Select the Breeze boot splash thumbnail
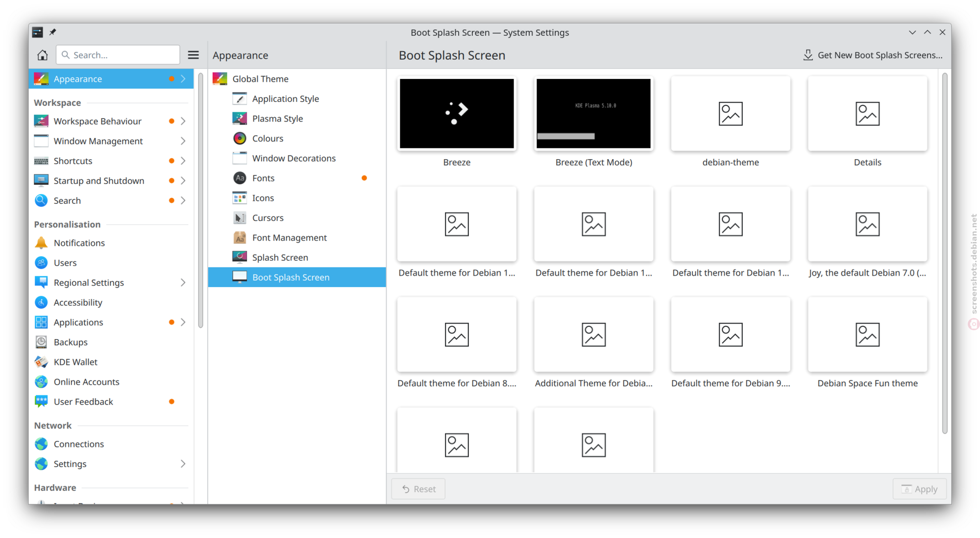 click(x=457, y=114)
